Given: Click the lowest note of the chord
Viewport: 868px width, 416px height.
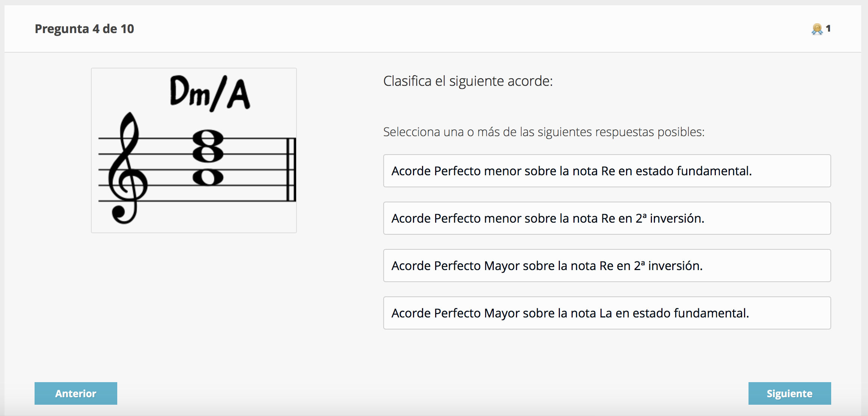Looking at the screenshot, I should (x=208, y=177).
